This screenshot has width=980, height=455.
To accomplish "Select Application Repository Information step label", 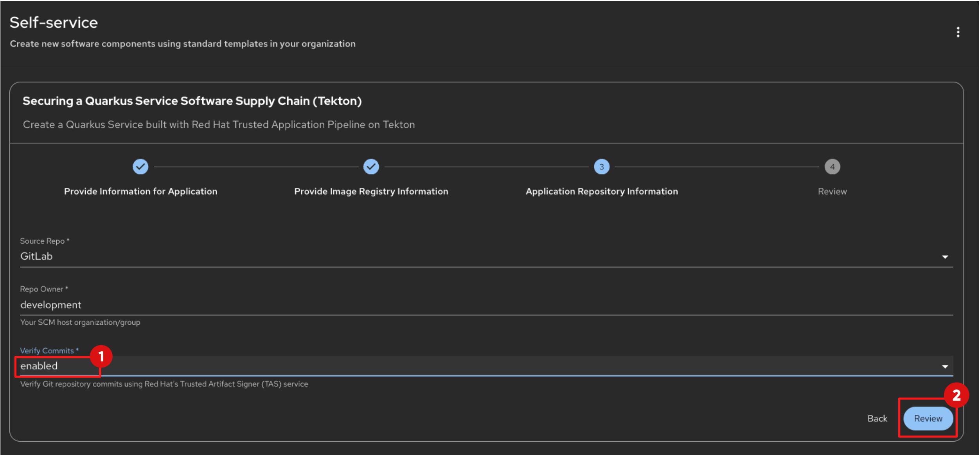I will [601, 191].
